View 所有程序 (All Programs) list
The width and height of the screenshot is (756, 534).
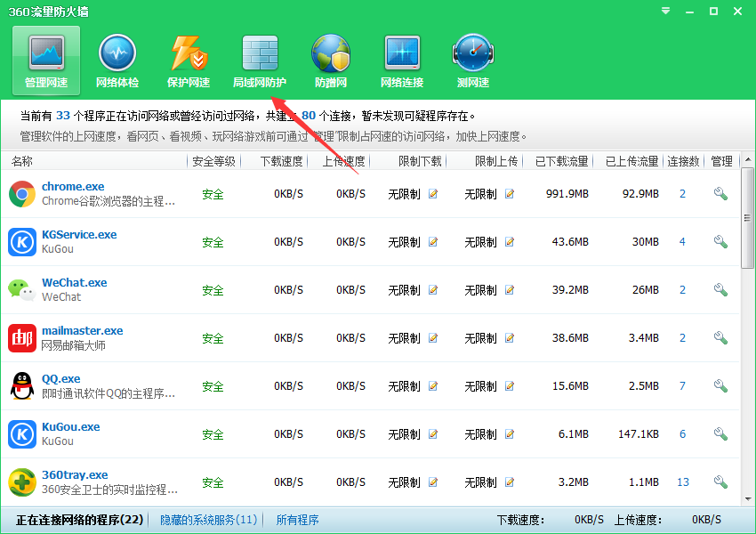point(297,519)
